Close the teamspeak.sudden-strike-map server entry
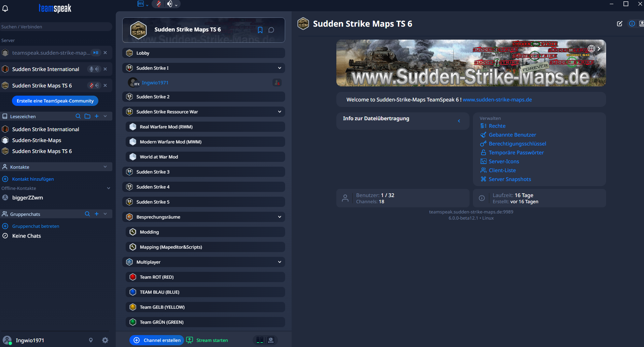Screen dimensions: 644x347 point(105,53)
